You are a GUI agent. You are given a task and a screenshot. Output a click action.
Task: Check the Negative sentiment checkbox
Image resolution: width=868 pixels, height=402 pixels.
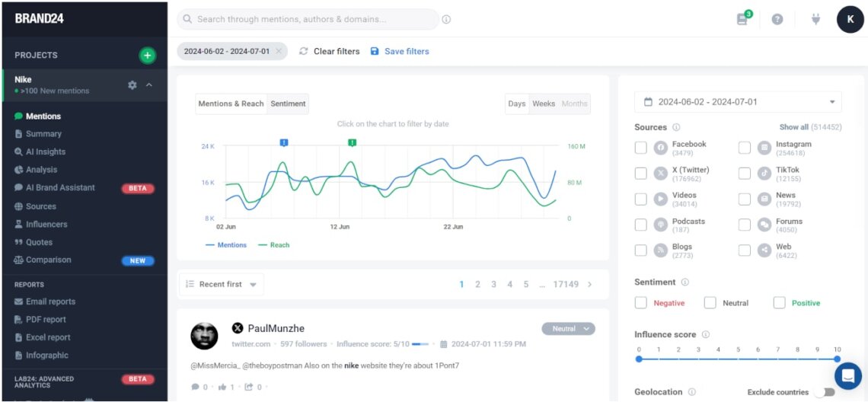tap(640, 303)
